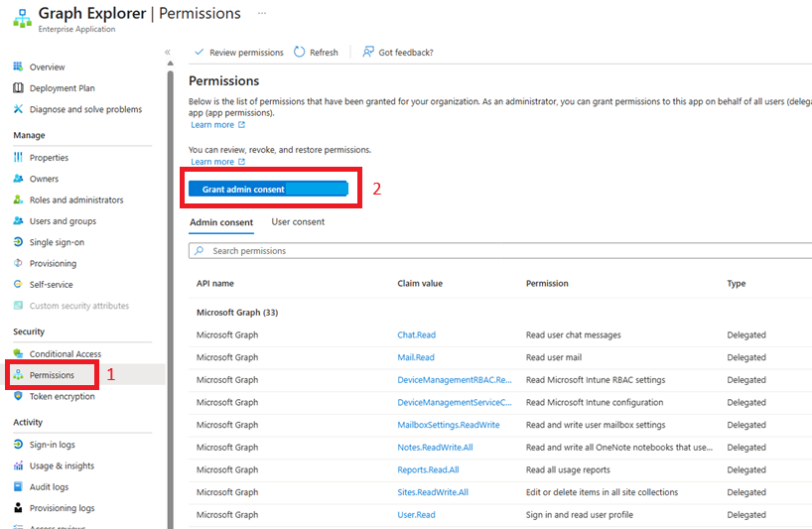Select Single sign-on
This screenshot has width=812, height=529.
point(57,242)
